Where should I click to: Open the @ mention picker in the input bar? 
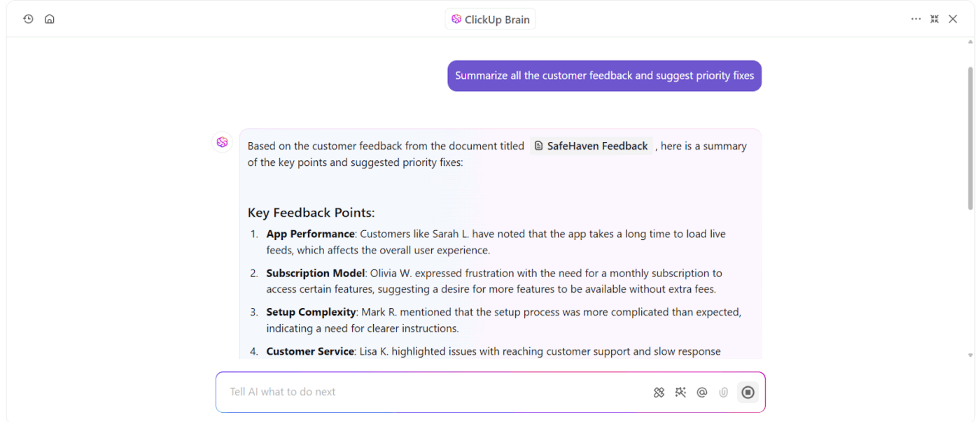point(701,392)
